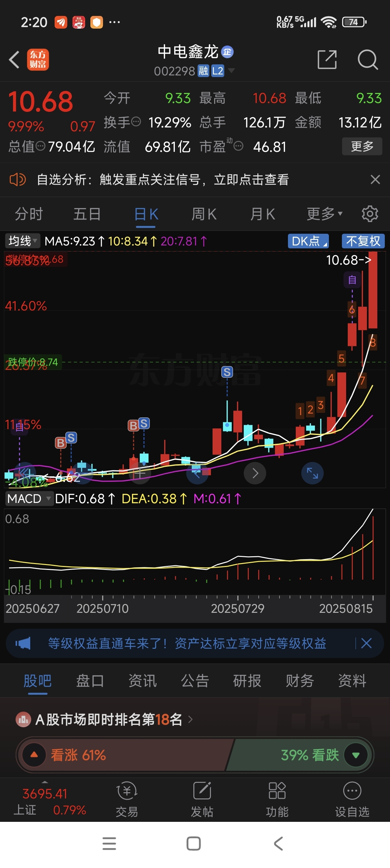390x868 pixels.
Task: Open Android recent apps menu button
Action: 109,843
